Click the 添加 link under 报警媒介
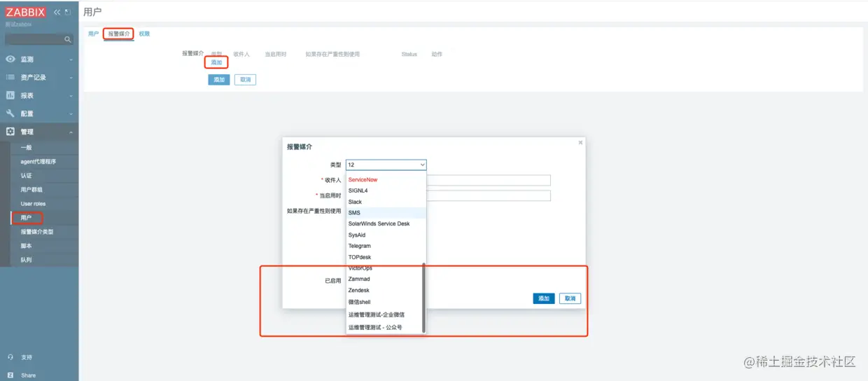 tap(216, 62)
